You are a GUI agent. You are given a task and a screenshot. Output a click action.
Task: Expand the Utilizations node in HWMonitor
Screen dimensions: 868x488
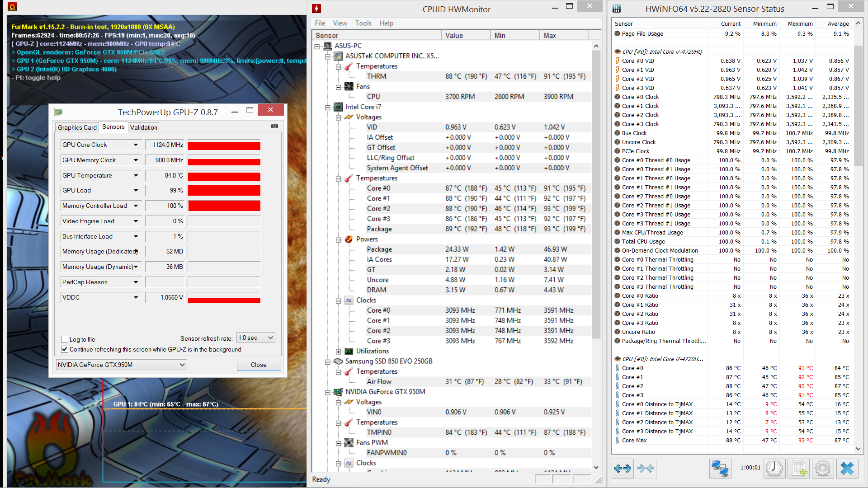338,352
